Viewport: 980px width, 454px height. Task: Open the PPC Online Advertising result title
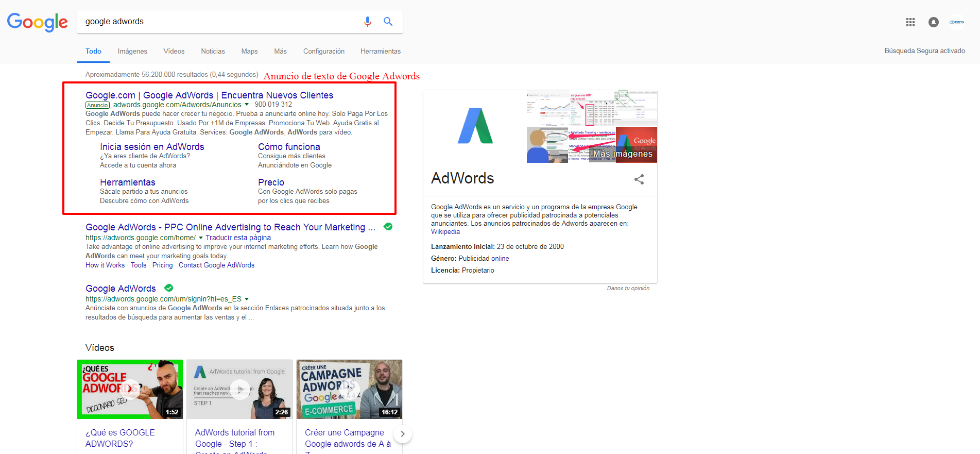(231, 227)
